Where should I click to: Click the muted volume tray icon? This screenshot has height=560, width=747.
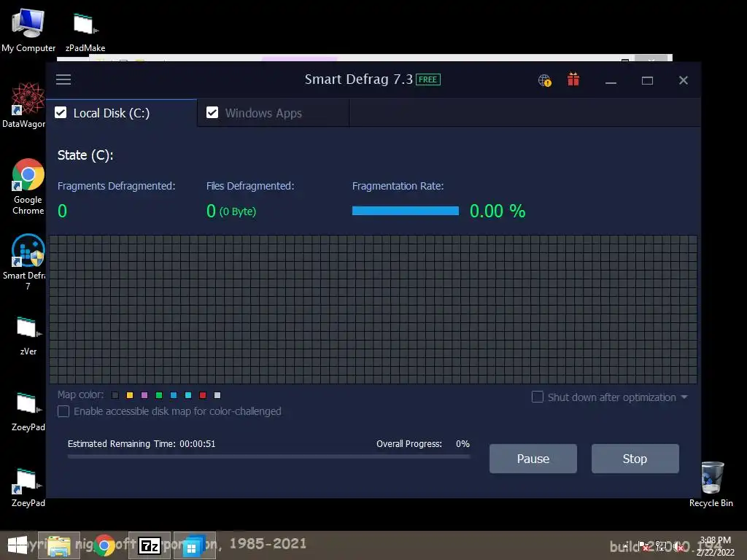[x=679, y=546]
